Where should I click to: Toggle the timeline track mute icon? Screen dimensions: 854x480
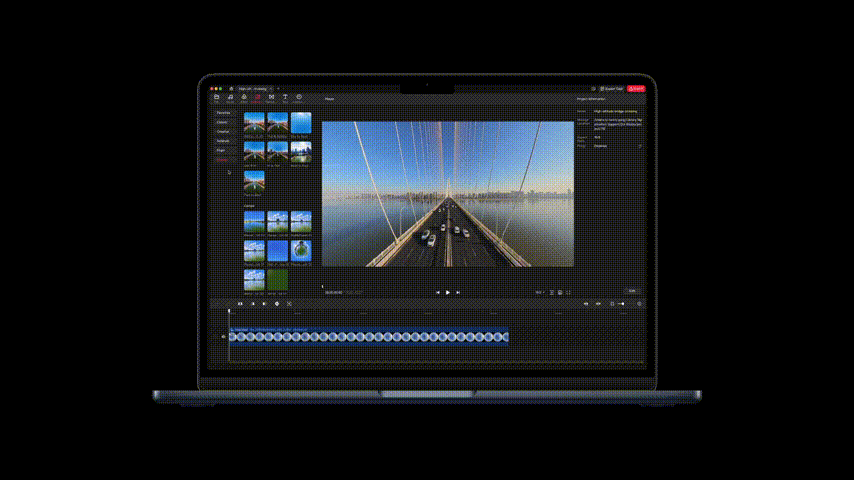223,337
